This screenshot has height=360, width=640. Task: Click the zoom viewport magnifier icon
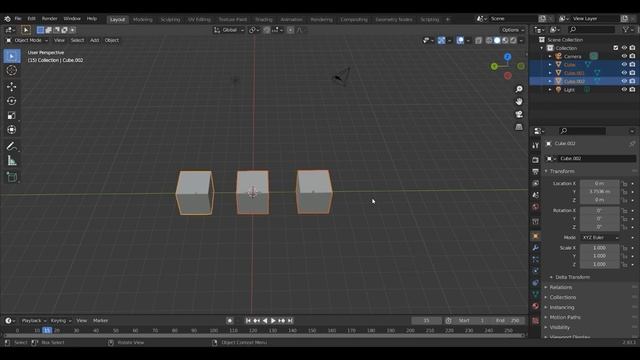click(519, 89)
